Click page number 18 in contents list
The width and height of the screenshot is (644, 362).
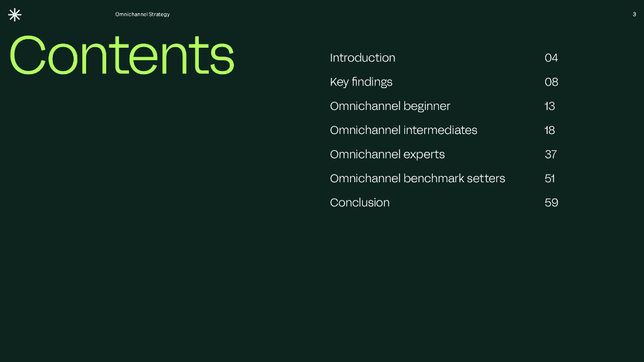[550, 130]
